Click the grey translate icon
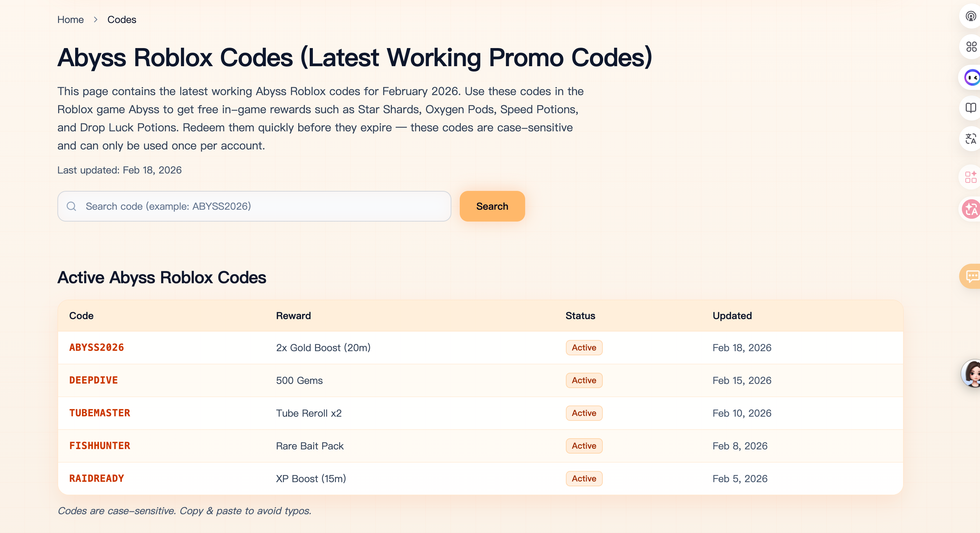980x533 pixels. [971, 139]
